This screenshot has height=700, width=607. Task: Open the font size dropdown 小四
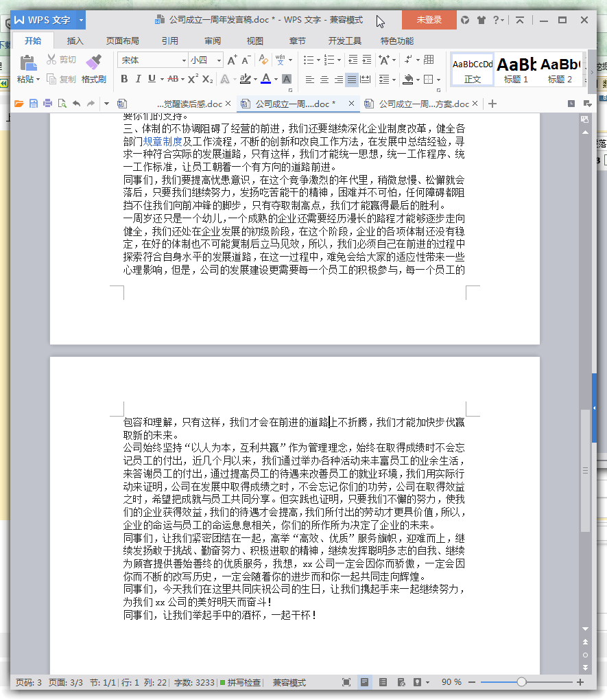click(219, 60)
